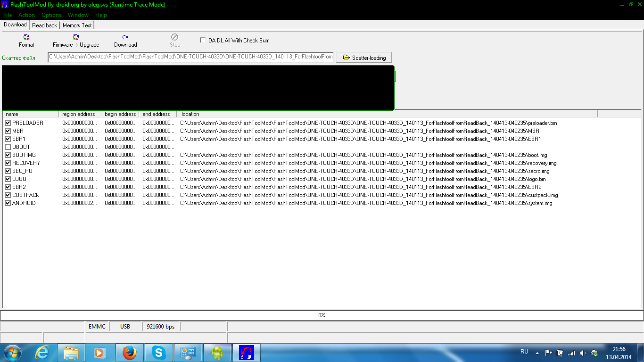Show hidden system tray icons
644x362 pixels.
537,353
